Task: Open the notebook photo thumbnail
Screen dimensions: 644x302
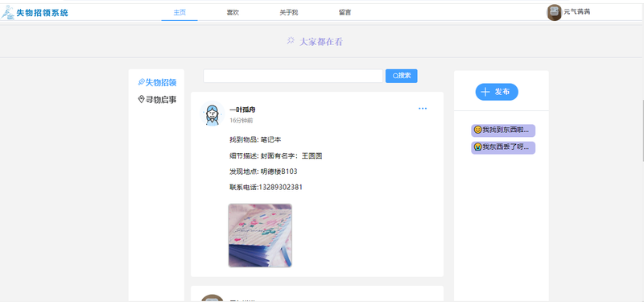Action: pyautogui.click(x=260, y=235)
